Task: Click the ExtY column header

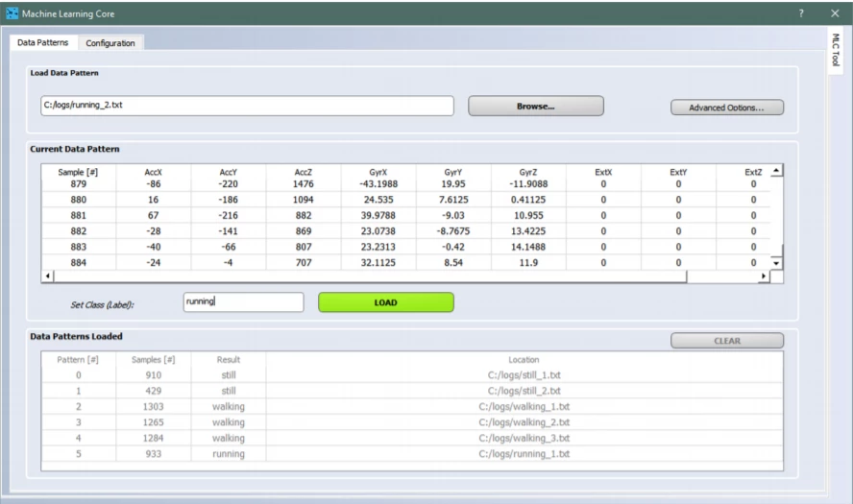Action: (x=678, y=172)
